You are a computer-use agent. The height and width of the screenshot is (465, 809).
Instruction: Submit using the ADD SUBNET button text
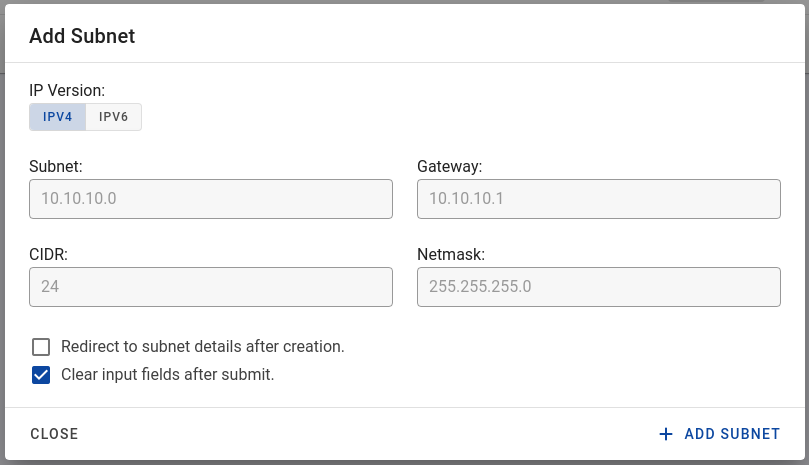[x=732, y=434]
